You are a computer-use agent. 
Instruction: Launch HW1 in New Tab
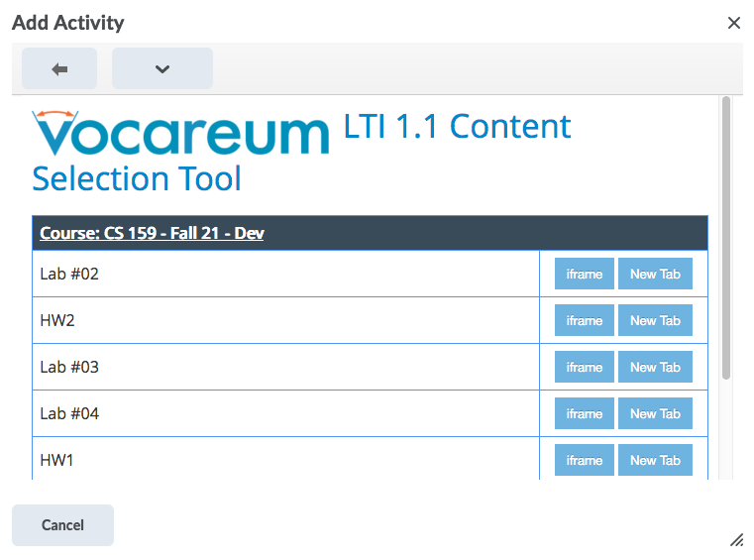click(x=655, y=460)
